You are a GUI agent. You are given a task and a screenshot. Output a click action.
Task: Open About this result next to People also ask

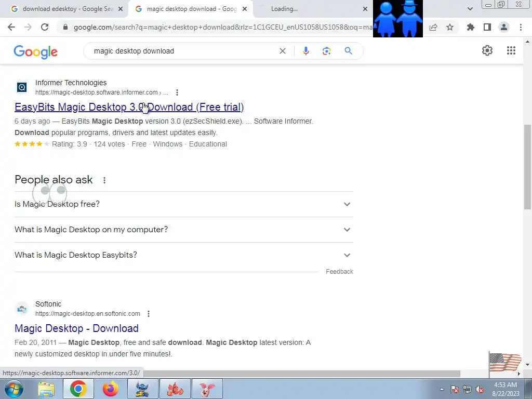tap(104, 180)
